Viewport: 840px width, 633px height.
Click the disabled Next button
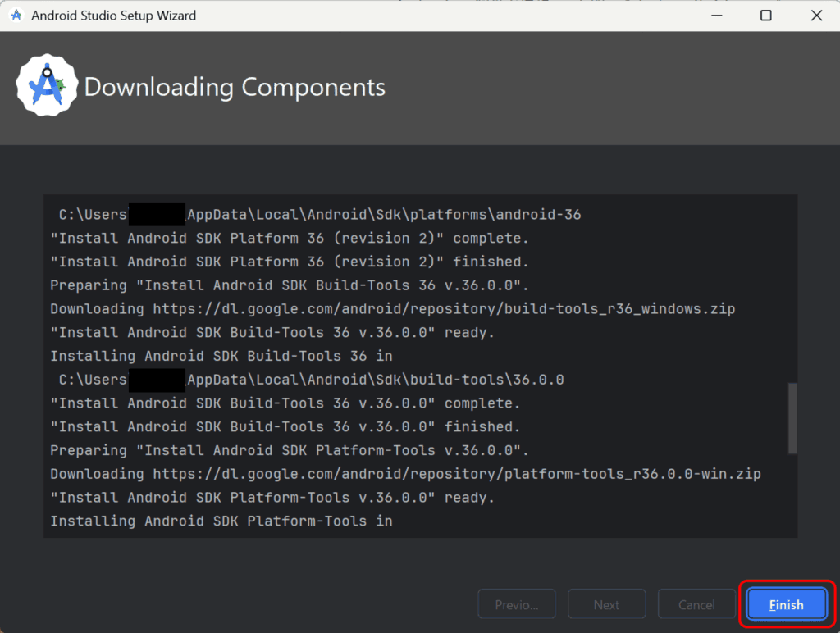pyautogui.click(x=606, y=604)
